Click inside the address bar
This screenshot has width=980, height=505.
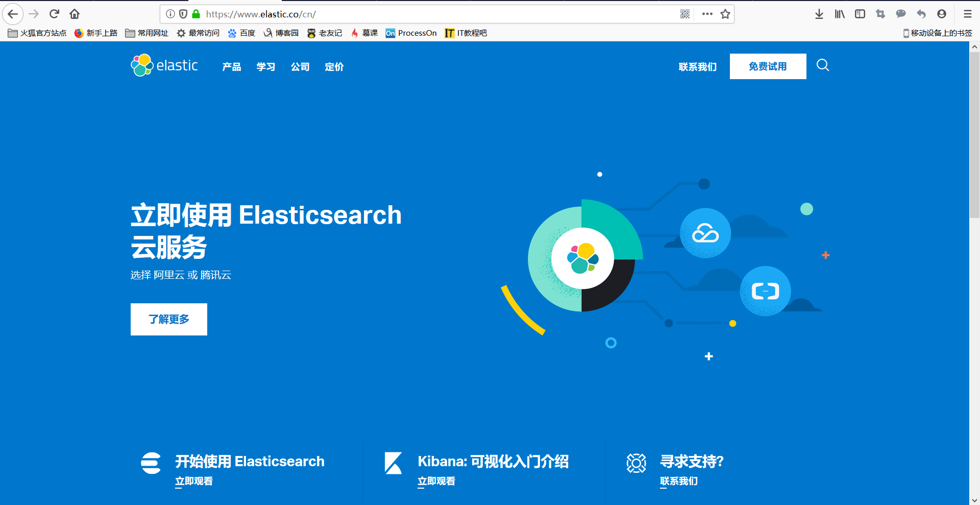357,14
